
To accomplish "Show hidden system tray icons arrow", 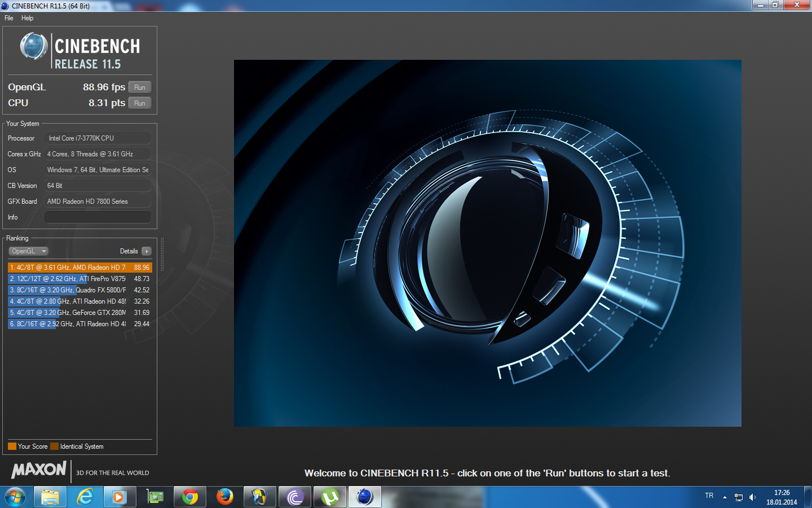I will (x=725, y=497).
